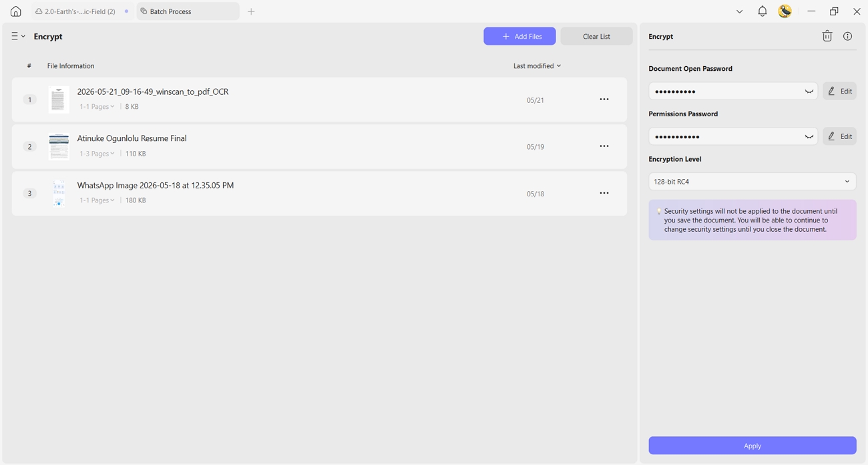The width and height of the screenshot is (868, 465).
Task: Restore down the window
Action: pos(834,11)
